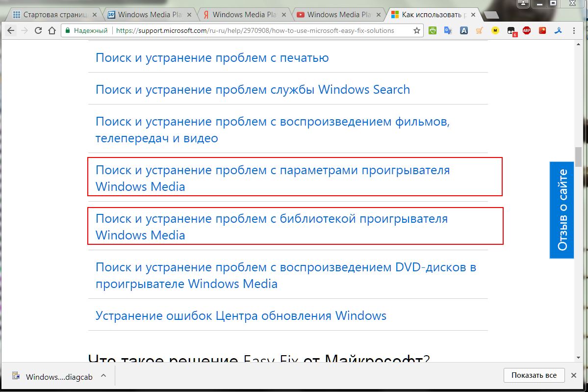The height and width of the screenshot is (392, 588).
Task: Close the Word-icon Windows Media Pla tab
Action: tap(189, 15)
